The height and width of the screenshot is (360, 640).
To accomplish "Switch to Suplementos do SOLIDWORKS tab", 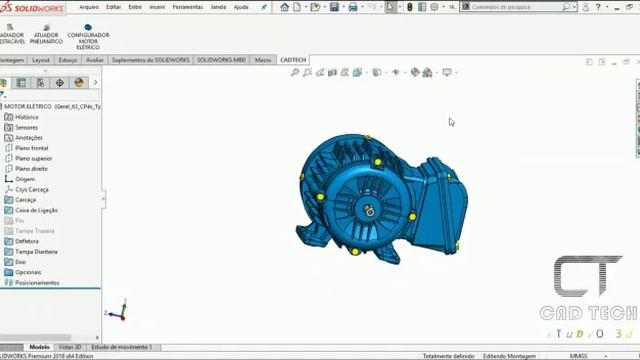I will [151, 60].
